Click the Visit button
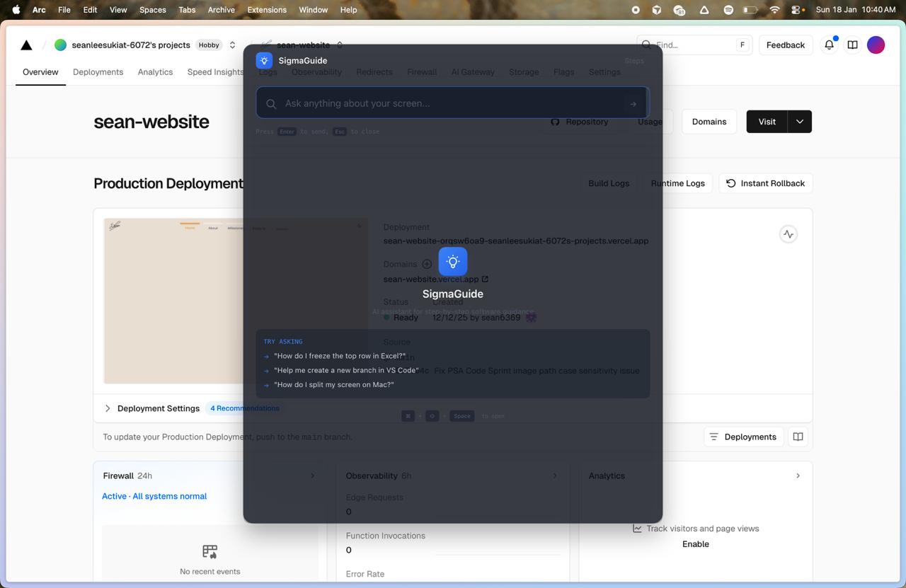This screenshot has width=906, height=588. 767,122
